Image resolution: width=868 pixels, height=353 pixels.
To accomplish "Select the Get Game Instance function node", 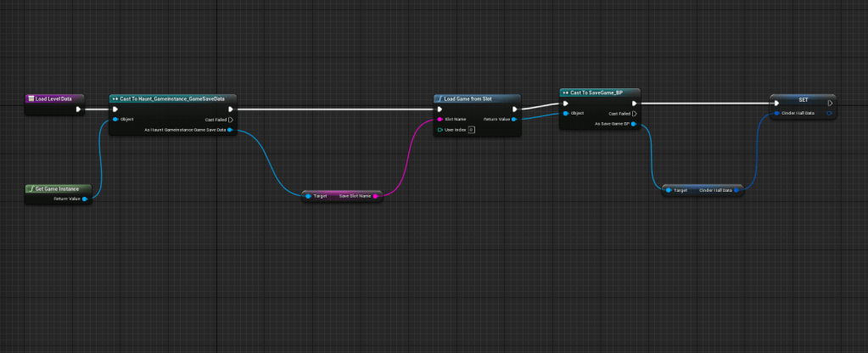I will coord(59,188).
